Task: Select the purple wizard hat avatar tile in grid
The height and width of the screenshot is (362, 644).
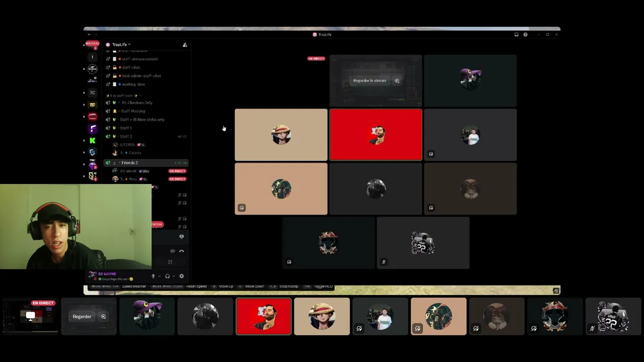Action: click(x=470, y=80)
